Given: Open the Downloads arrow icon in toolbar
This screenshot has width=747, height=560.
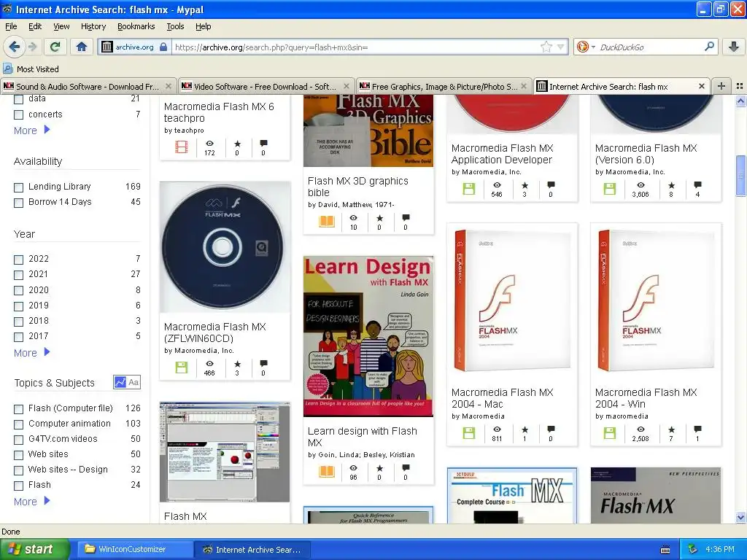Looking at the screenshot, I should (734, 47).
